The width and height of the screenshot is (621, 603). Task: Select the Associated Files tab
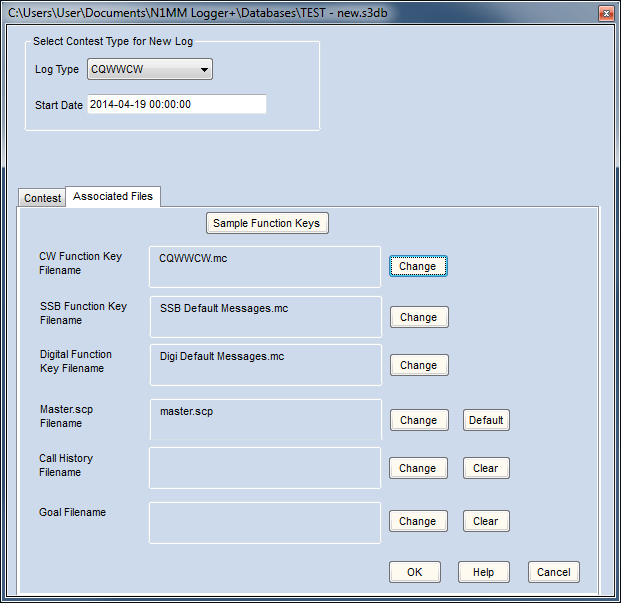coord(113,196)
